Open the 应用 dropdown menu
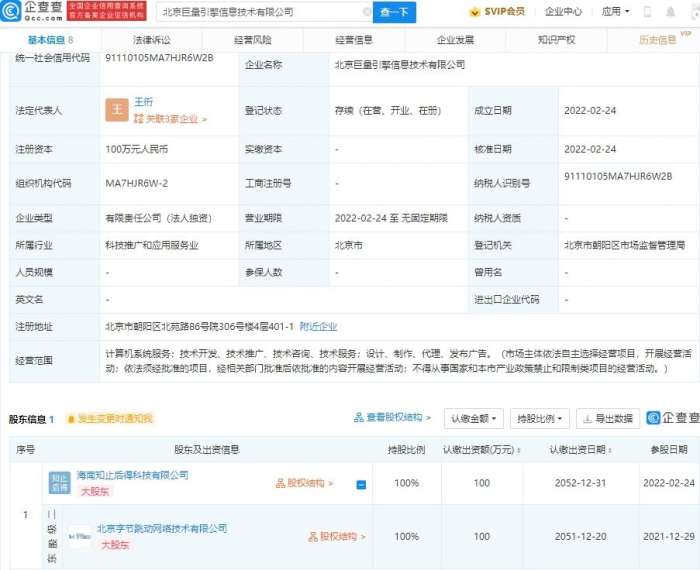Viewport: 700px width, 570px height. [616, 12]
